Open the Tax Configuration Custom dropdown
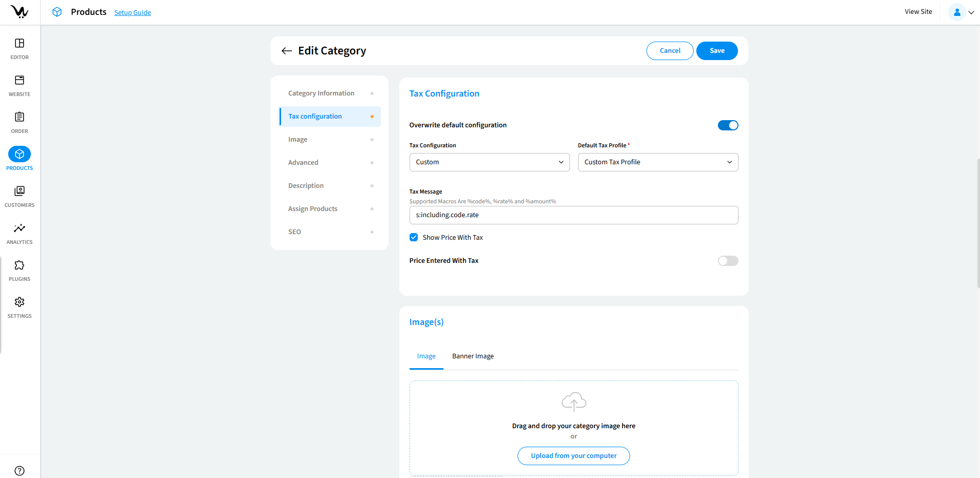Image resolution: width=980 pixels, height=478 pixels. 489,162
